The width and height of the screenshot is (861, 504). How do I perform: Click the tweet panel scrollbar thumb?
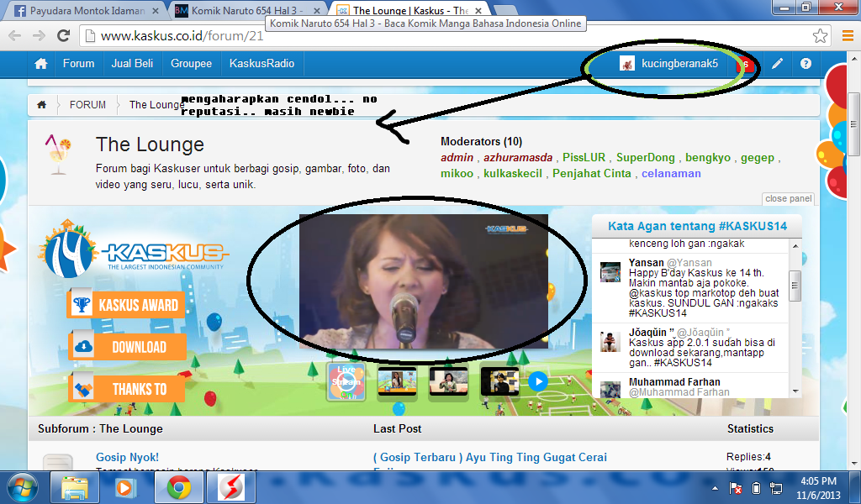795,286
